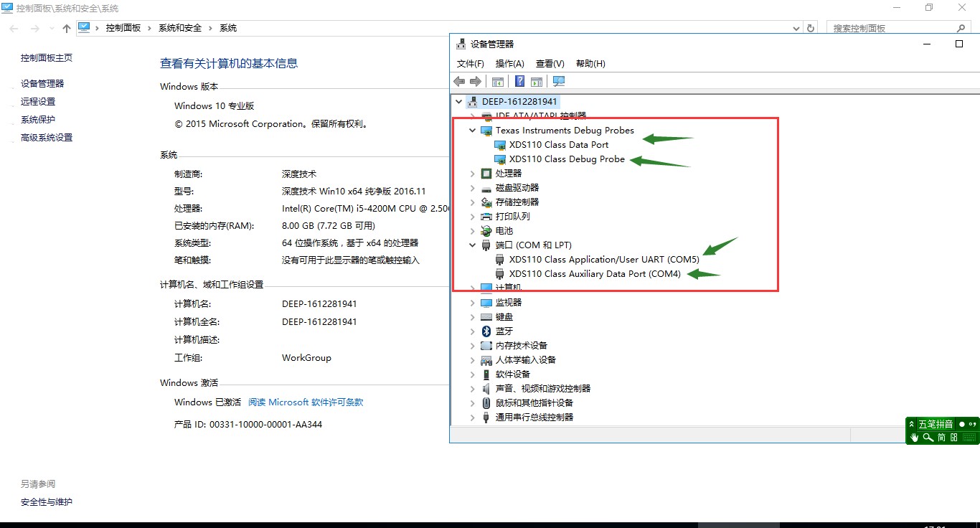Viewport: 980px width, 528px height.
Task: Open the 帮助(H) menu
Action: click(x=590, y=64)
